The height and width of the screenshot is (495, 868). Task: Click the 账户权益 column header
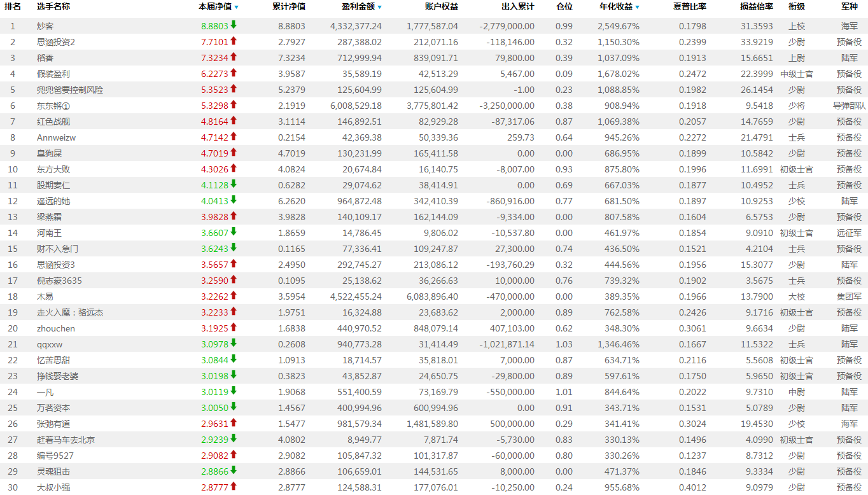click(x=442, y=6)
